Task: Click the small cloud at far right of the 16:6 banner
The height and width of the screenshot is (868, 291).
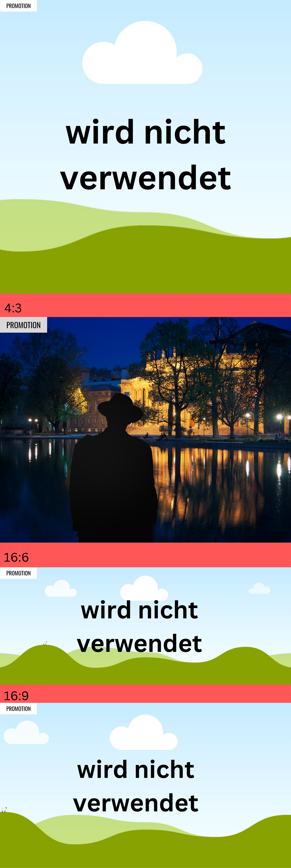Action: (259, 589)
